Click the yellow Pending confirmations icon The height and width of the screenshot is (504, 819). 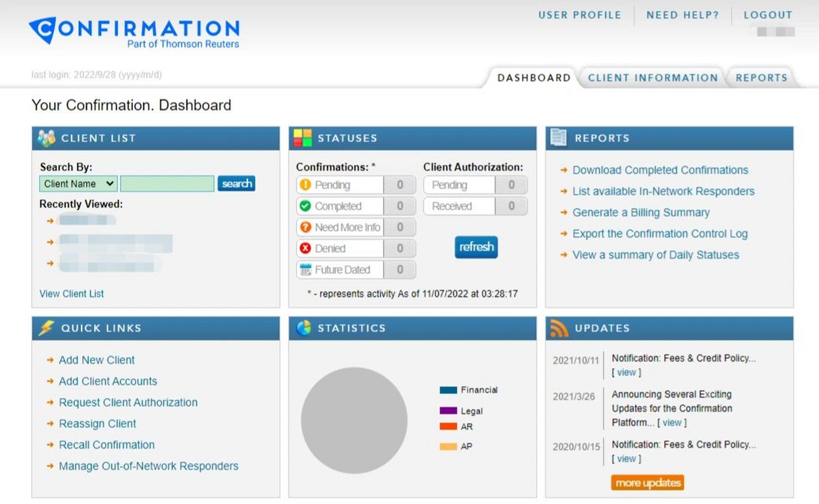305,185
